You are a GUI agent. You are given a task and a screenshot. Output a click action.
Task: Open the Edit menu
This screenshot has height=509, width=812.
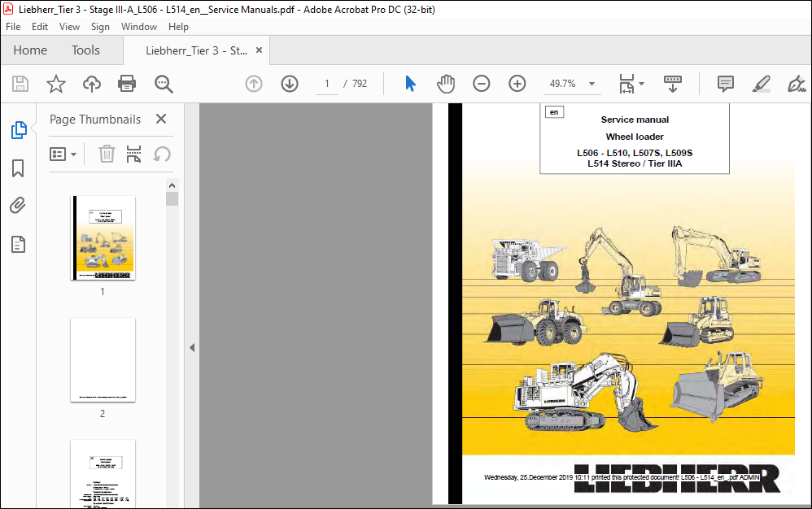(x=40, y=27)
